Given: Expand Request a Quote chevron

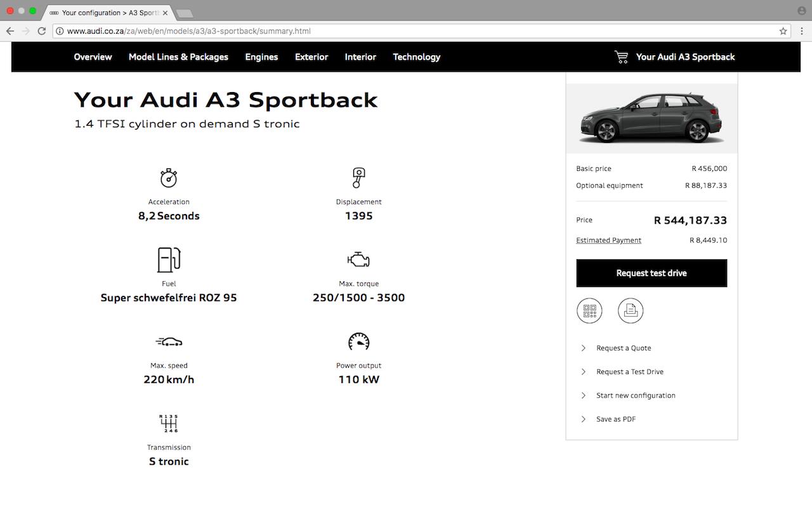Looking at the screenshot, I should [x=584, y=348].
